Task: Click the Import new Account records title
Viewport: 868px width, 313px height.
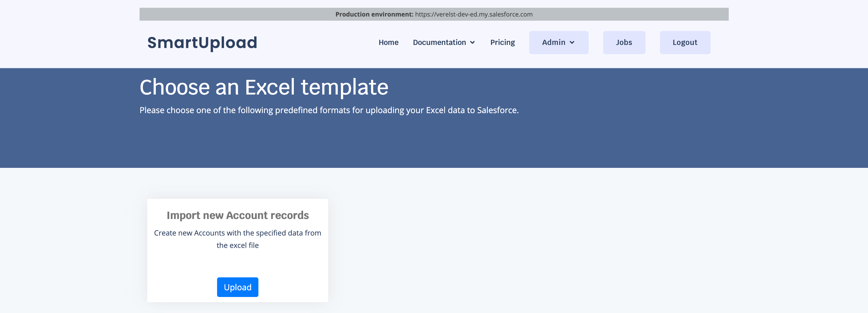Action: (237, 215)
